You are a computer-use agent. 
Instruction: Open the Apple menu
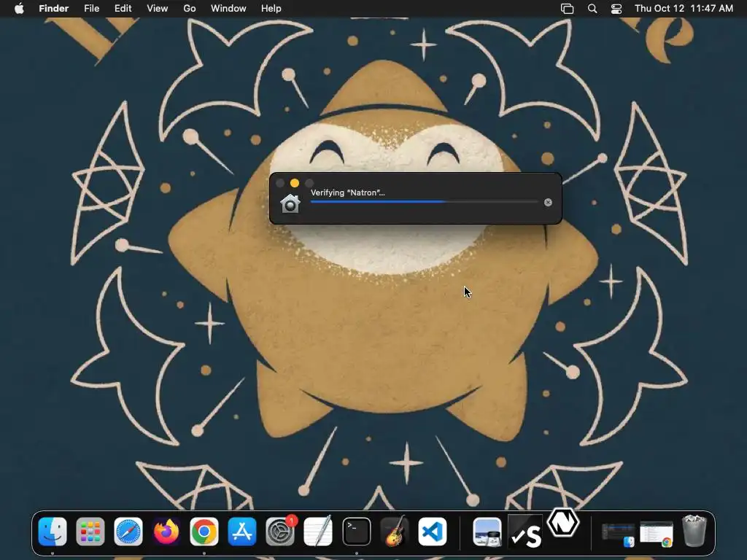19,9
